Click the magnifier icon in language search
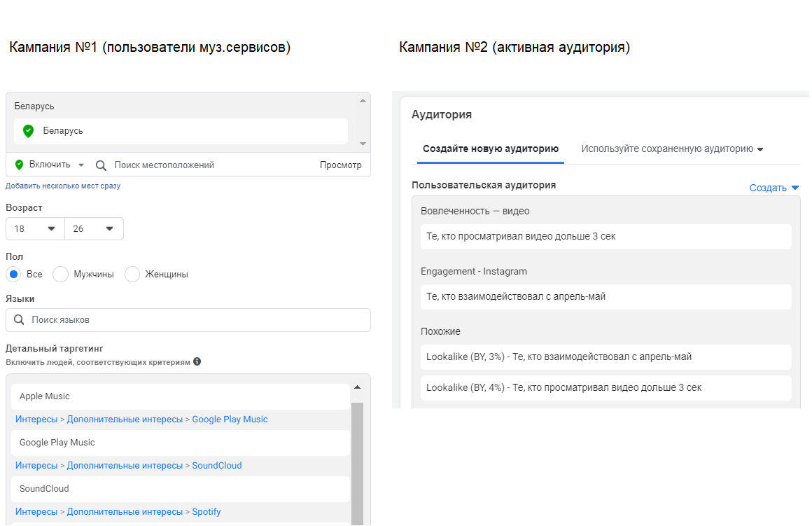 [x=19, y=320]
